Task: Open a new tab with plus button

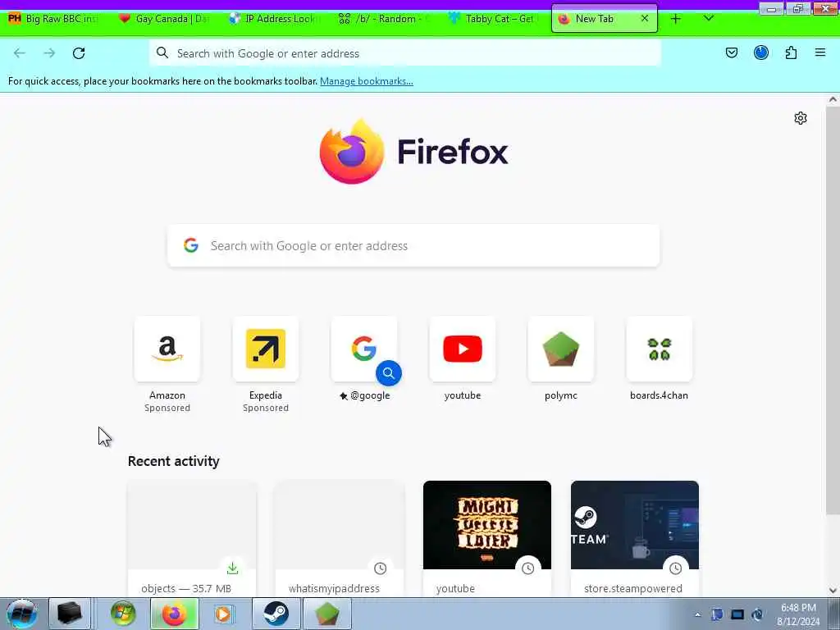Action: click(676, 19)
